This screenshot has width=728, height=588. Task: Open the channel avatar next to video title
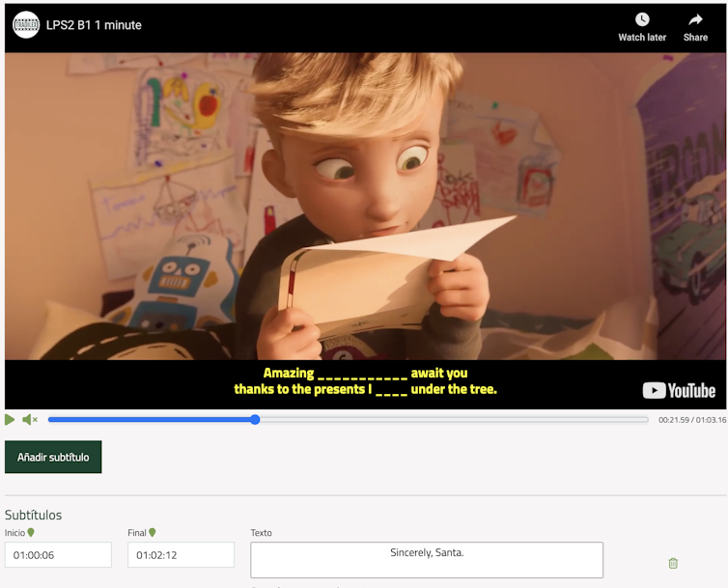pos(26,25)
